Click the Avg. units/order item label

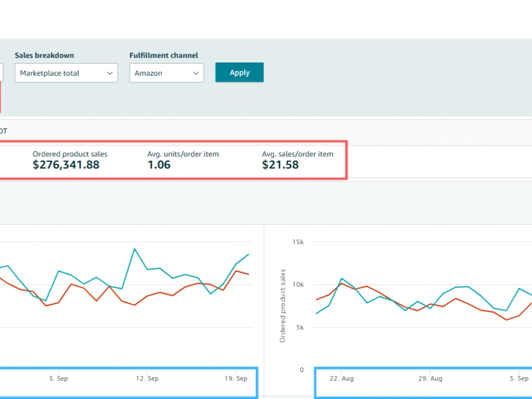point(183,154)
